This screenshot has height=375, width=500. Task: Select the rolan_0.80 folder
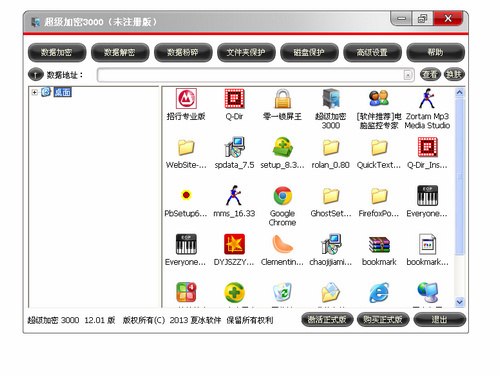(331, 147)
